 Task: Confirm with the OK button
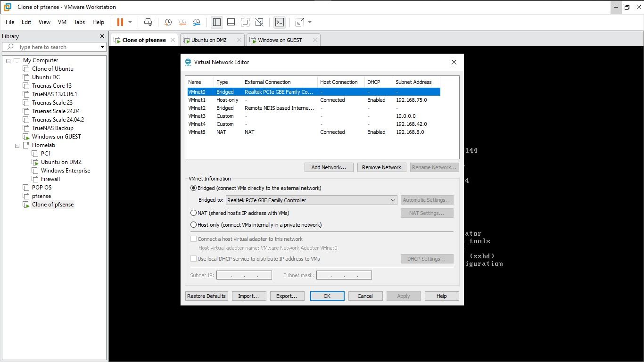tap(327, 296)
